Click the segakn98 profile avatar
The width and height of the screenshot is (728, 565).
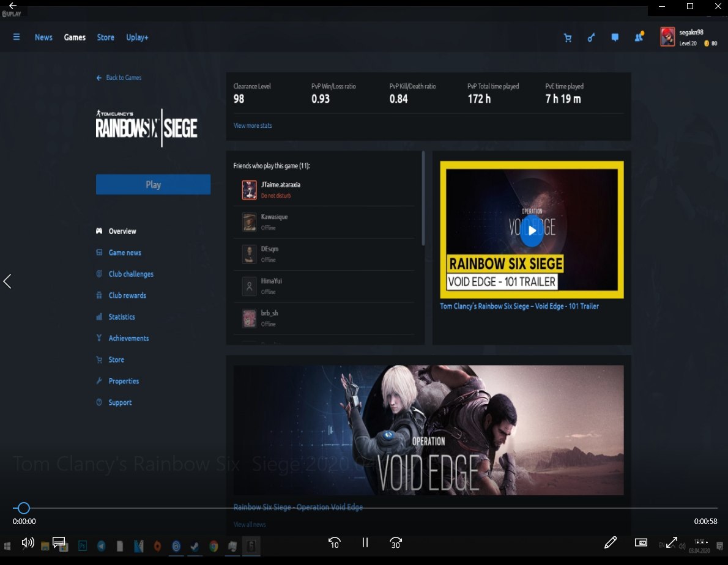(x=667, y=37)
